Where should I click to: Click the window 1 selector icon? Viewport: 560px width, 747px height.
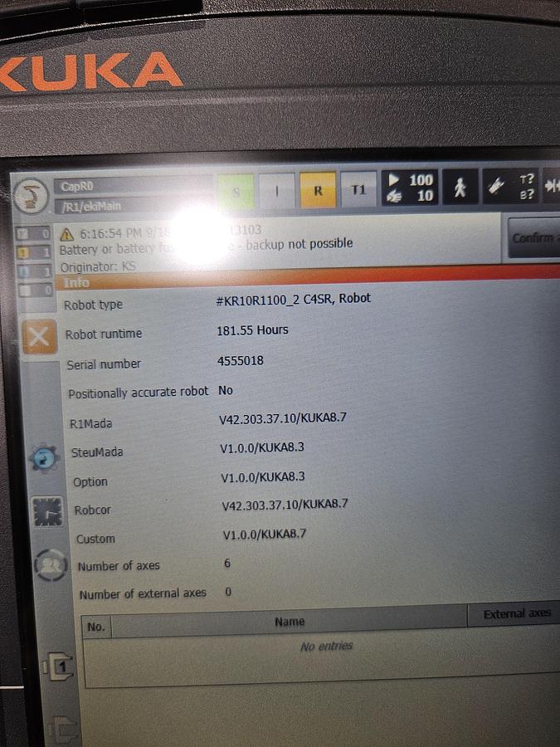(59, 667)
